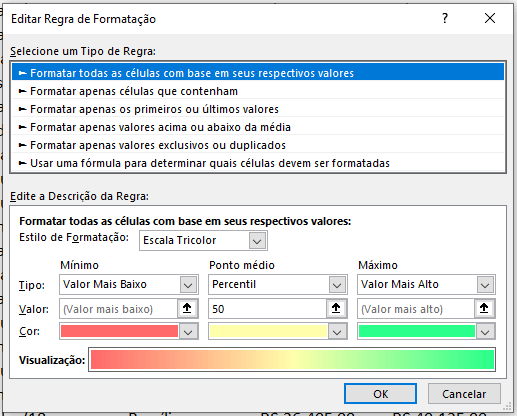Image resolution: width=517 pixels, height=416 pixels.
Task: Open the Estilo de Formatação dropdown
Action: point(257,240)
